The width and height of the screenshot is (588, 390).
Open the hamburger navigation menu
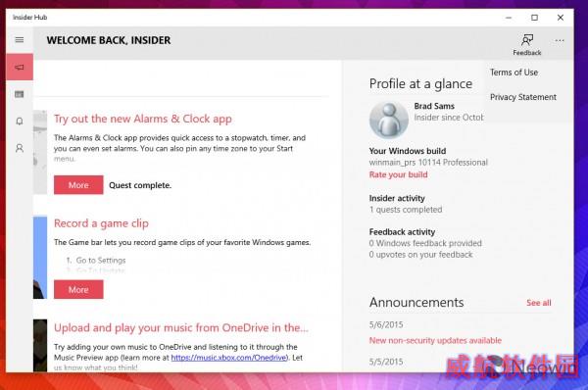point(20,40)
